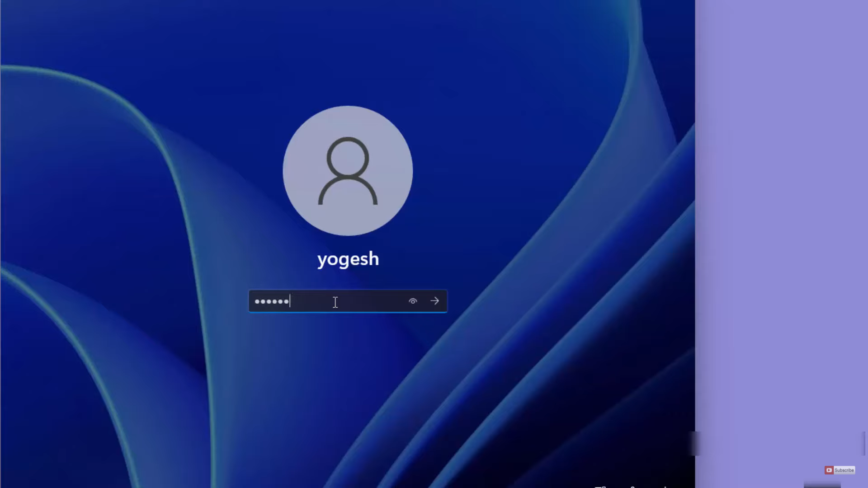Click the network icon at the bottom edge

[x=600, y=487]
